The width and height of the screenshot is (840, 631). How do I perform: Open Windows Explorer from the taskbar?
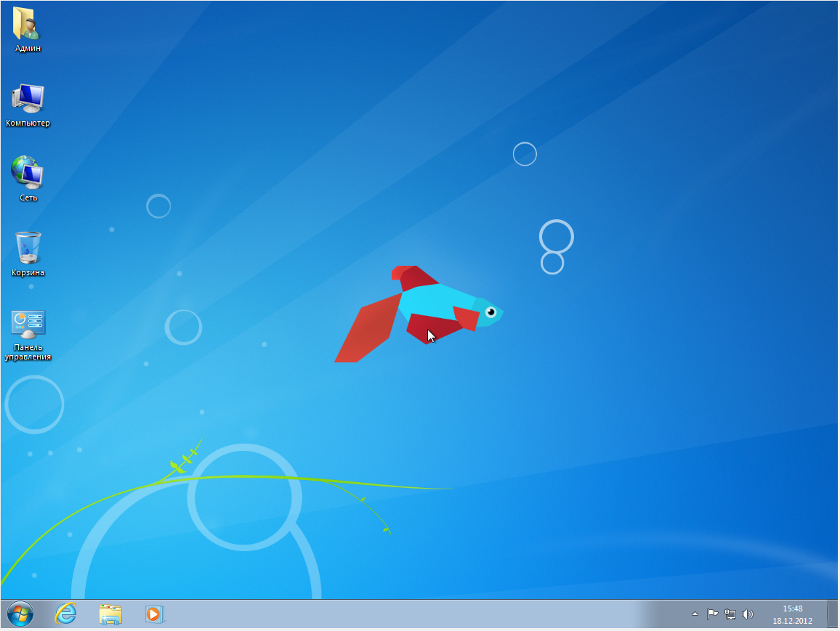pos(110,614)
